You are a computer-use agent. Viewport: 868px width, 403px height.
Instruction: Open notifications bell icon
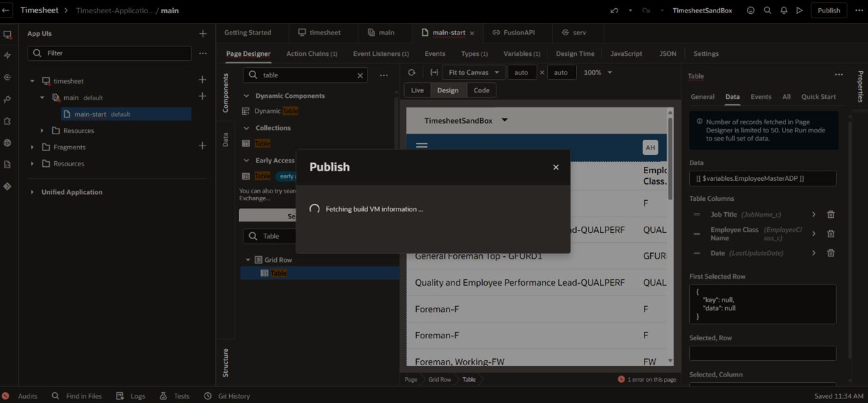coord(784,10)
